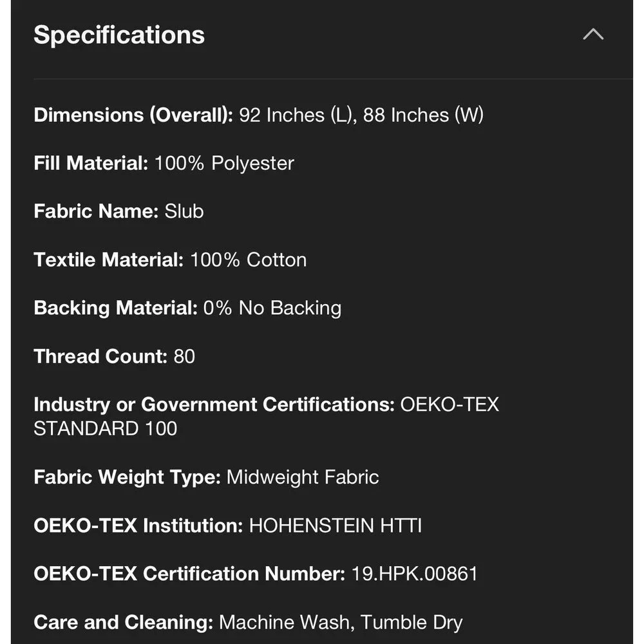644x644 pixels.
Task: Click the 92 Inches (L), 88 Inches (W) value
Action: pos(361,115)
